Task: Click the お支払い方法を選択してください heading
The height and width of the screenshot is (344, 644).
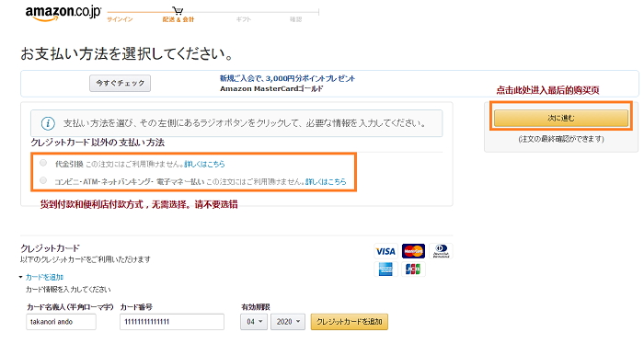Action: pos(127,53)
